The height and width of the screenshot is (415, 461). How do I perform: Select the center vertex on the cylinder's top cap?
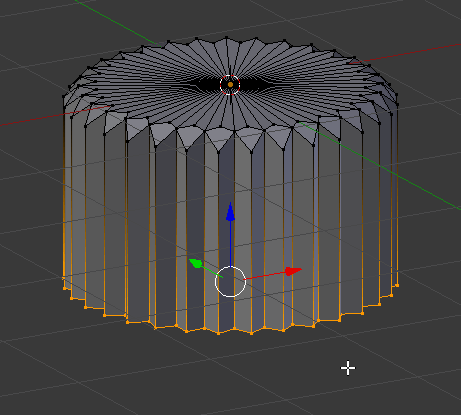pos(230,85)
